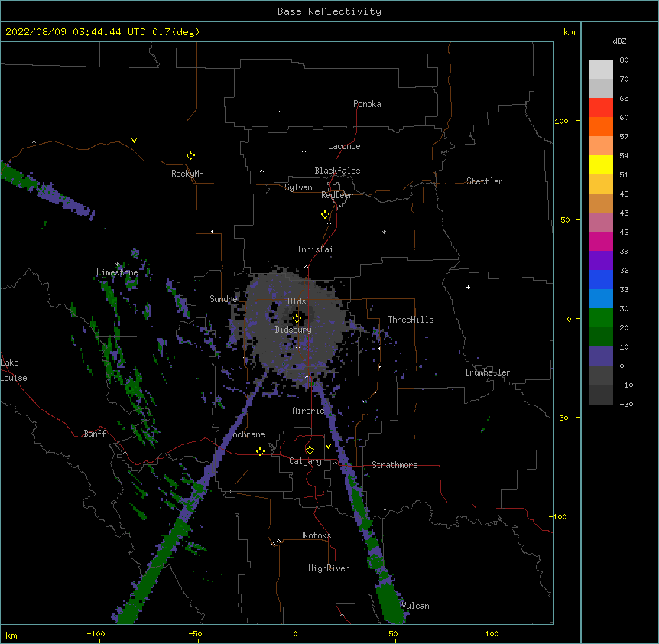Click the 42 dBZ magenta legend swatch

[x=601, y=241]
